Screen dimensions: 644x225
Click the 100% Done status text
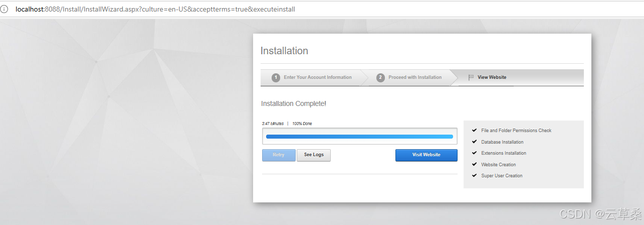click(302, 124)
